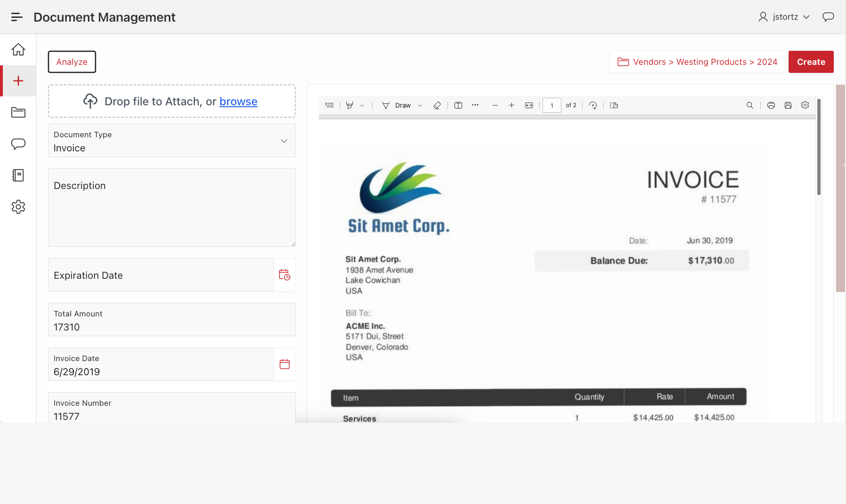Viewport: 846px width, 504px height.
Task: Toggle the PDF viewer outline sidebar
Action: [x=329, y=105]
